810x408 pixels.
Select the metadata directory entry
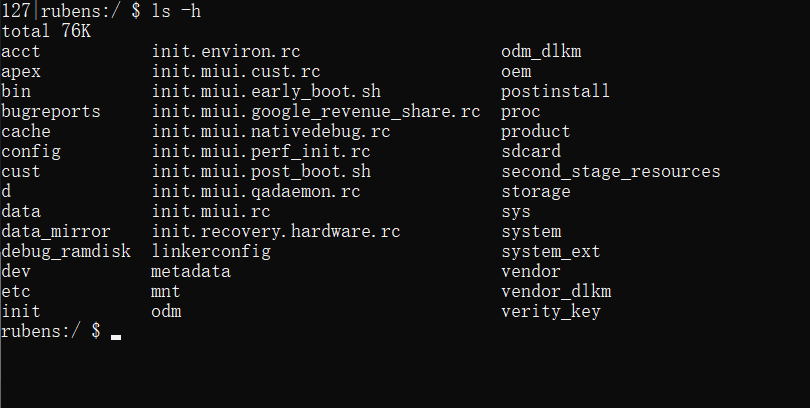coord(191,271)
